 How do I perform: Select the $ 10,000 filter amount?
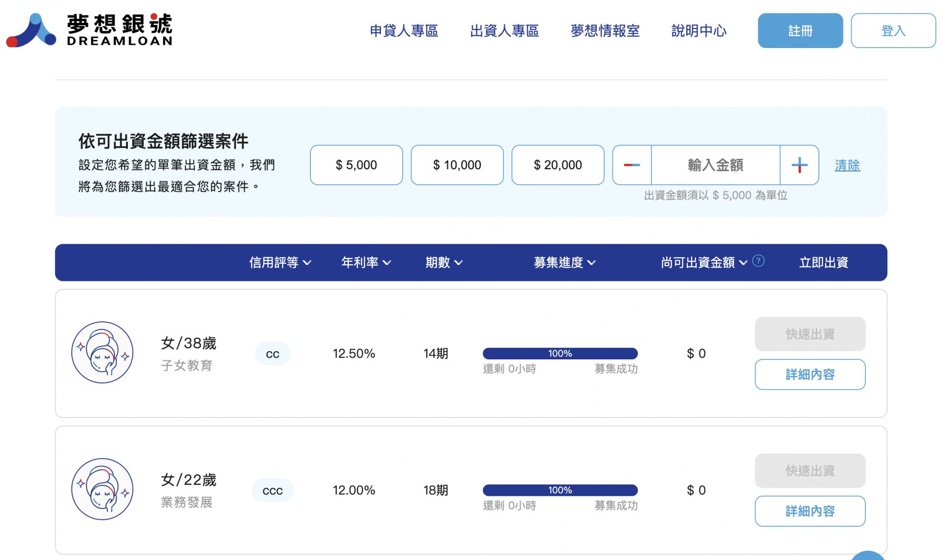coord(457,165)
